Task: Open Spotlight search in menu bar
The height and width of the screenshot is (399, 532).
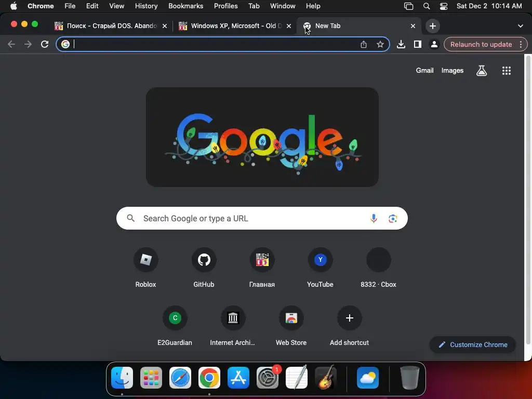Action: pos(427,6)
